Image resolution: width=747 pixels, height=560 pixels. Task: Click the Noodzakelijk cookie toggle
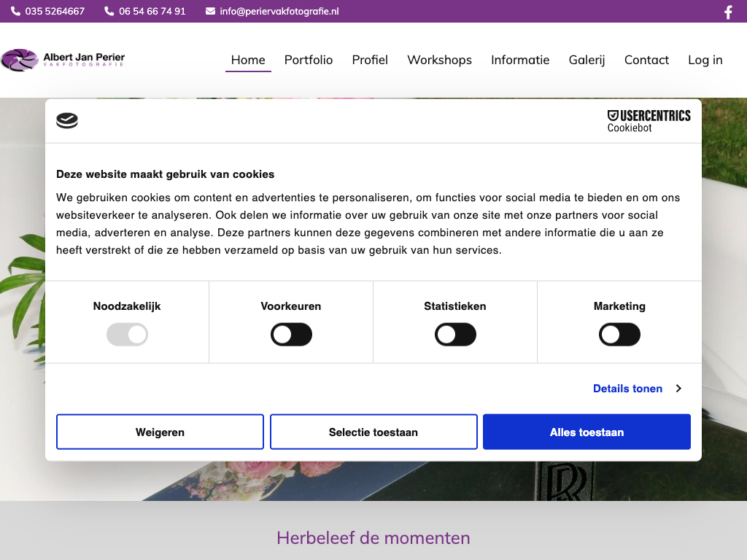[127, 335]
